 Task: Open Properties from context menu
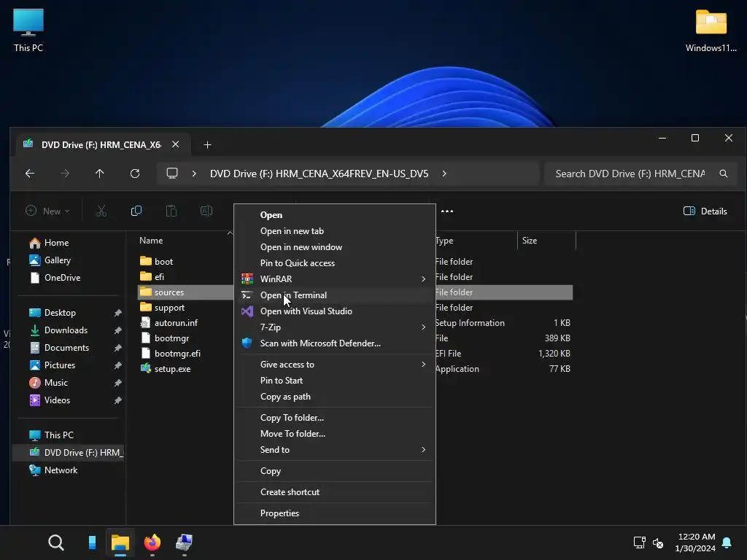tap(335, 513)
